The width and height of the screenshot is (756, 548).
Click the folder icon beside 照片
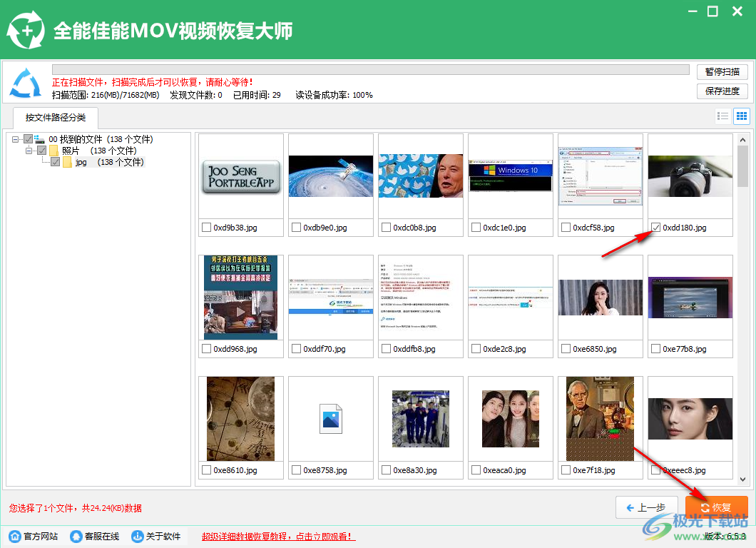(x=53, y=151)
